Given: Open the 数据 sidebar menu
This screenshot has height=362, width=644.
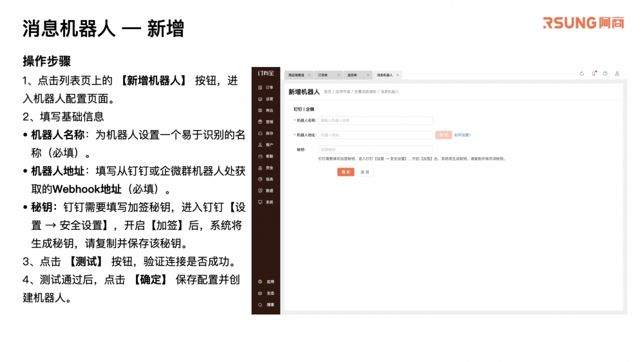Looking at the screenshot, I should [266, 191].
